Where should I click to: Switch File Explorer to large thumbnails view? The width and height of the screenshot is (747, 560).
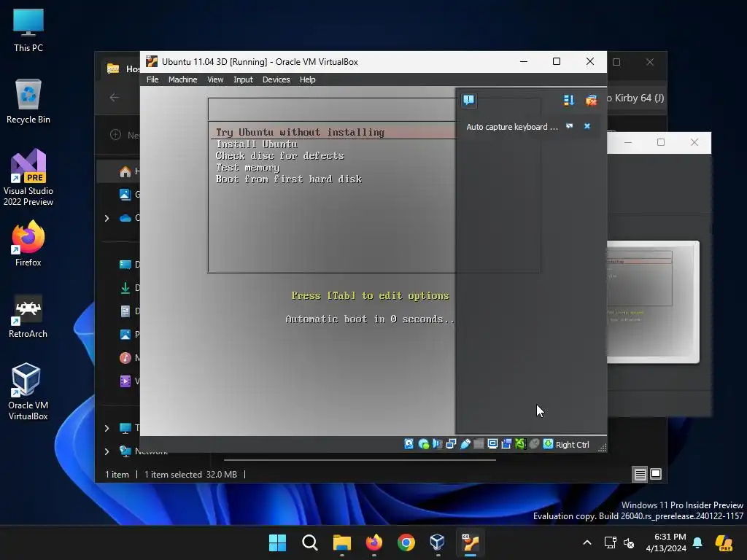pos(656,474)
